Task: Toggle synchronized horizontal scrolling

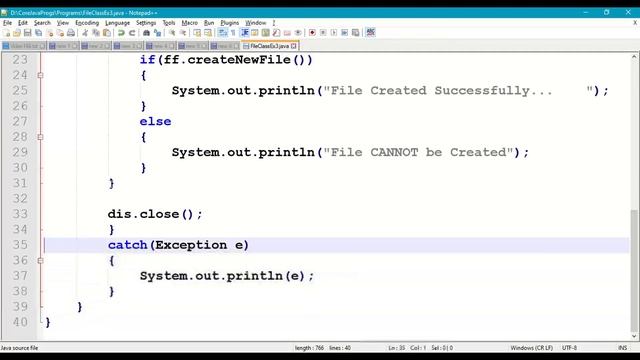Action: point(208,33)
